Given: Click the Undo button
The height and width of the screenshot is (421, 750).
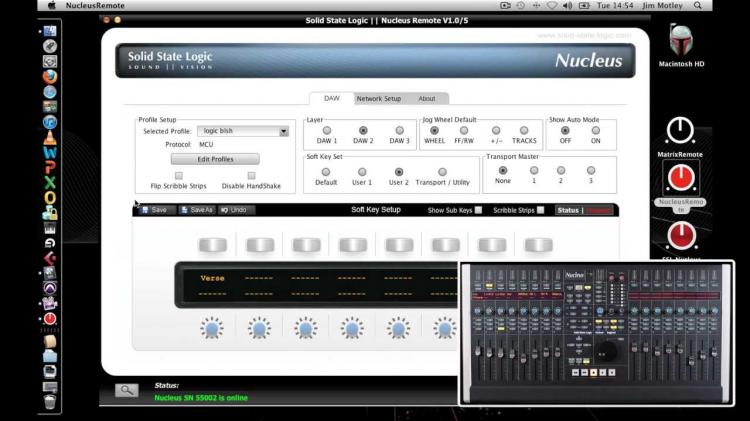Looking at the screenshot, I should pyautogui.click(x=234, y=210).
